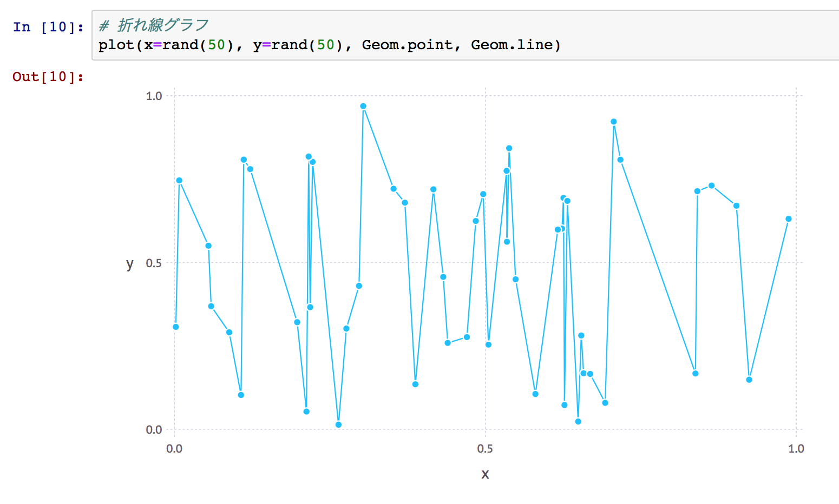Click the 1.0 tick label on y axis
839x504 pixels.
coord(154,96)
